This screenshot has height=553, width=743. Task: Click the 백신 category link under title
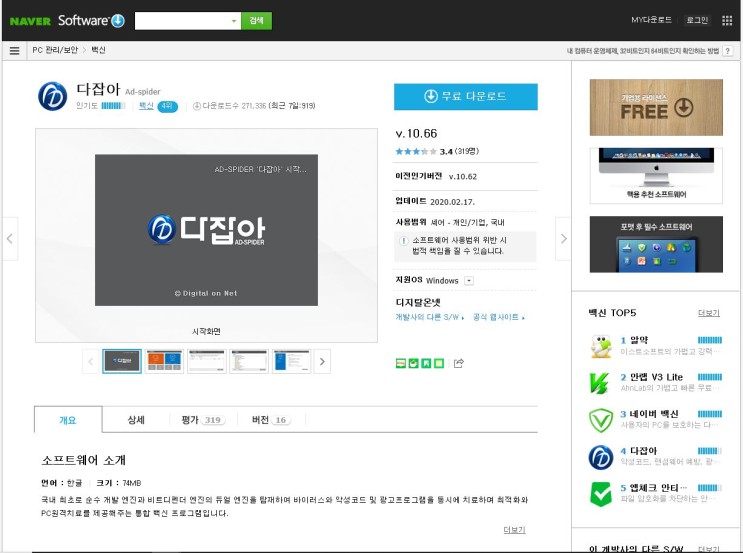tap(146, 106)
